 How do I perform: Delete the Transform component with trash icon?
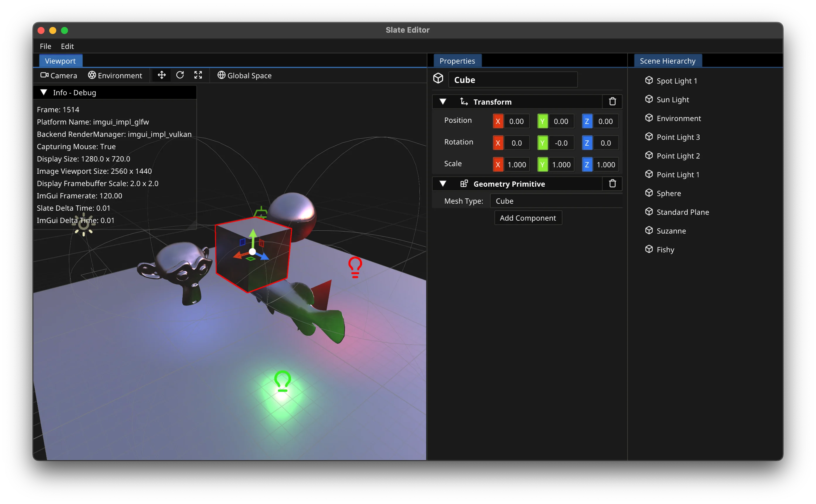[x=612, y=102]
